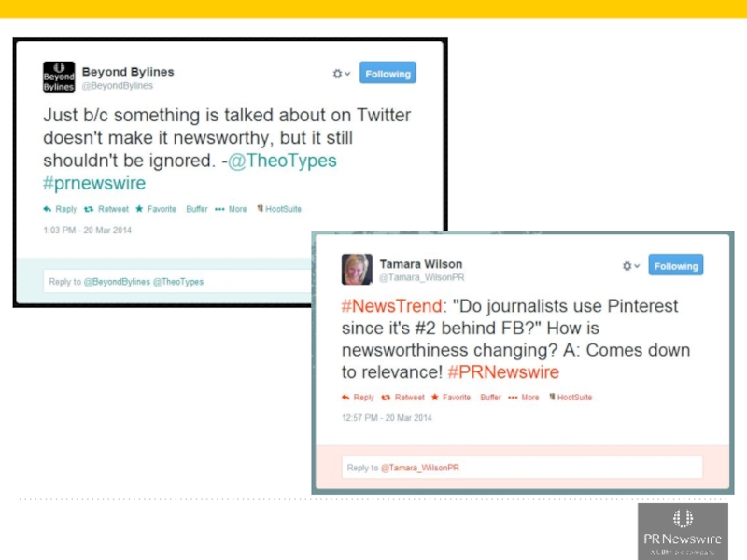
Task: Follow the @TheoTypes mention link
Action: (x=282, y=161)
